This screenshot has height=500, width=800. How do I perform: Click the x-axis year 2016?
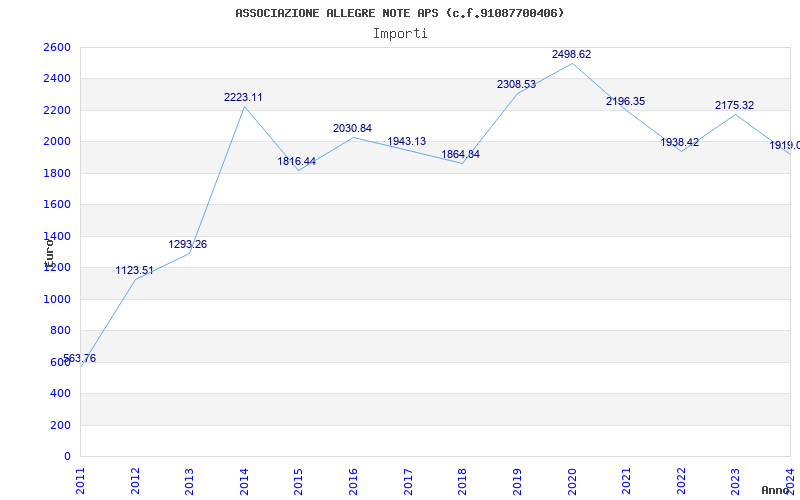click(353, 481)
